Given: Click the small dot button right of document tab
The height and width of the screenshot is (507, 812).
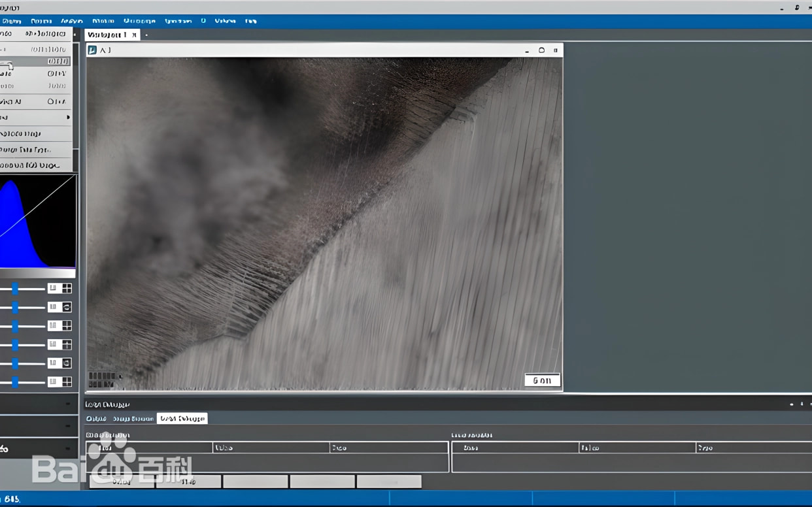Looking at the screenshot, I should [146, 35].
